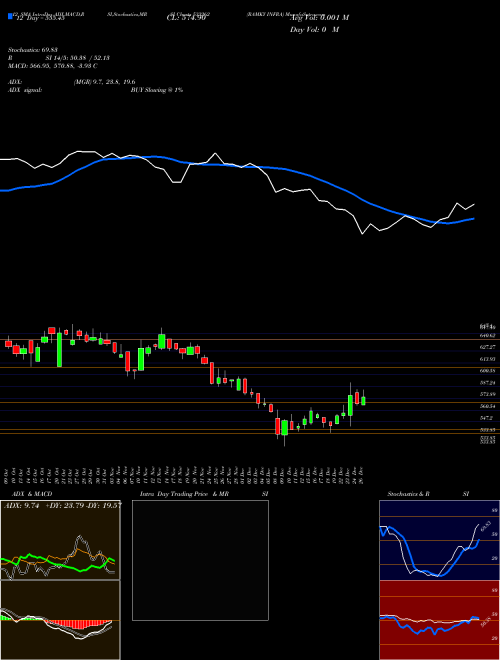Click the 640.62 price axis label

(x=488, y=335)
